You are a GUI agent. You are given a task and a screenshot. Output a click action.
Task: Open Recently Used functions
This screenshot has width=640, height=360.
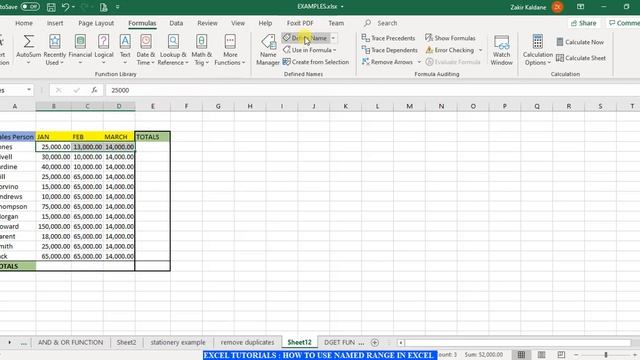coord(55,49)
